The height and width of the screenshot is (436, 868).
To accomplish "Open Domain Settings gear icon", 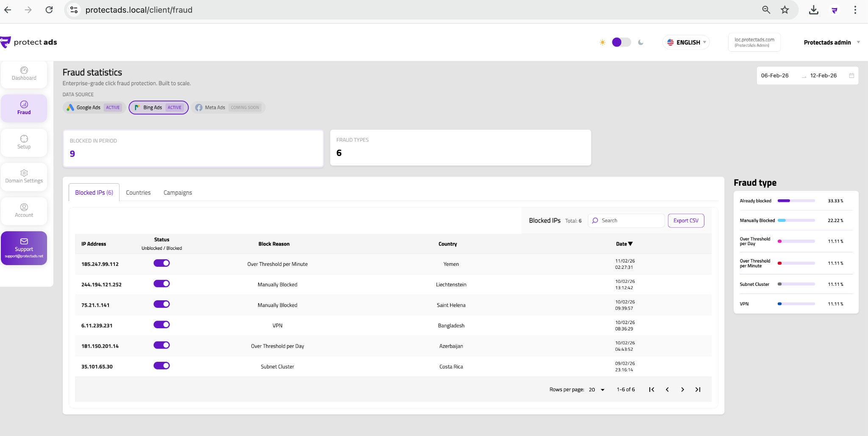I will click(24, 173).
